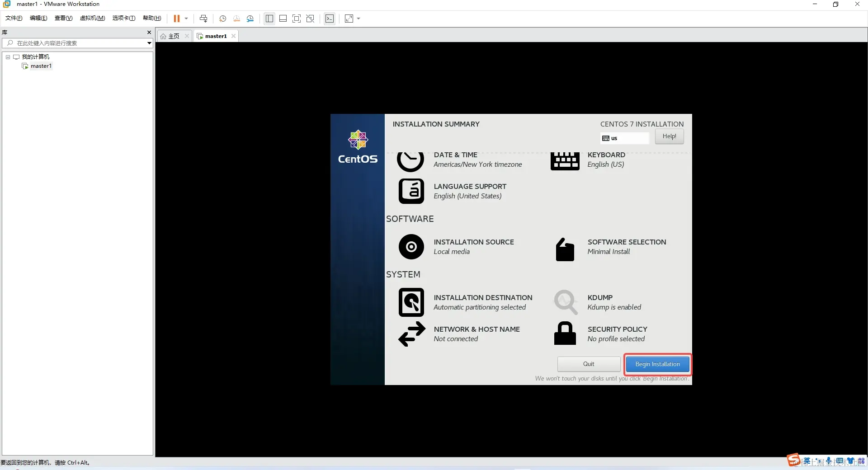Open INSTALLATION SOURCE Local media
Viewport: 868px width, 470px height.
point(474,247)
